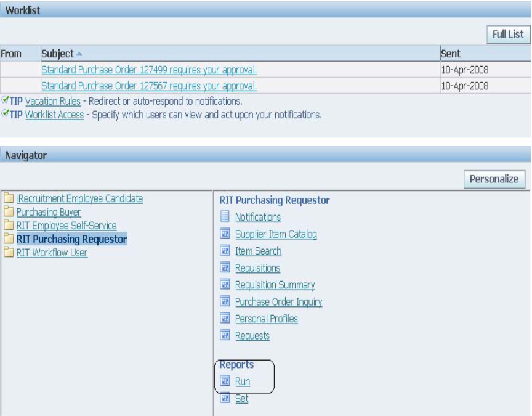532x416 pixels.
Task: Click the Run reports icon
Action: tap(225, 381)
